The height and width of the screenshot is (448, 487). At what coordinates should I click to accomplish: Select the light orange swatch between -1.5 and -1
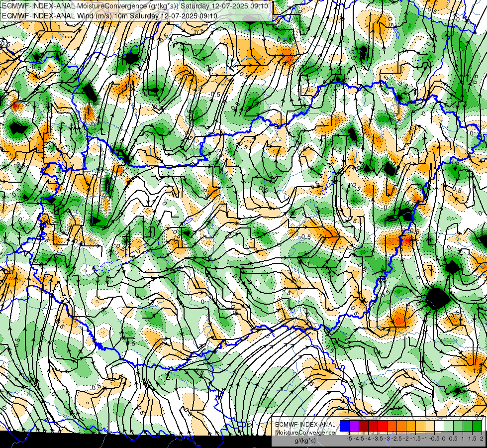point(420,426)
